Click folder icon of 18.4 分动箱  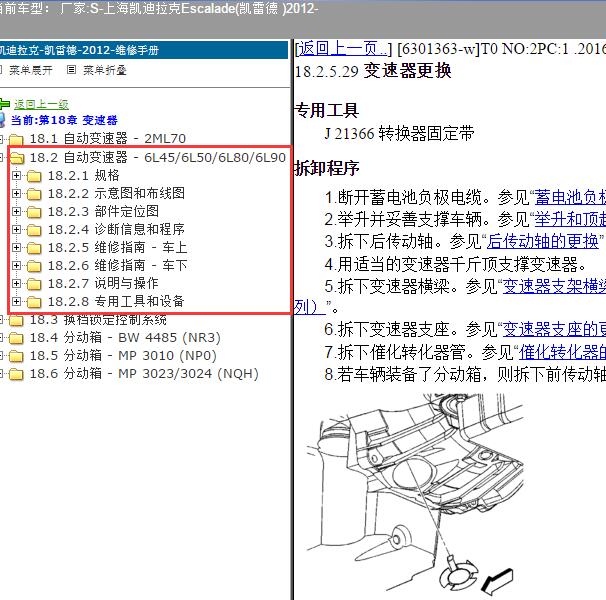tap(16, 338)
